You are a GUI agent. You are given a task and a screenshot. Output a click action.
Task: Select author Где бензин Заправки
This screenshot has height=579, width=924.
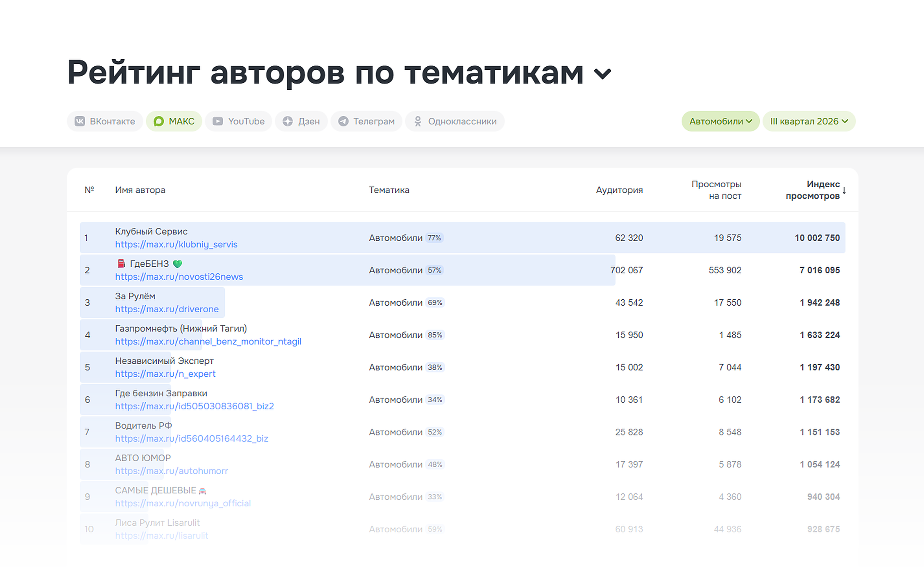(x=161, y=393)
